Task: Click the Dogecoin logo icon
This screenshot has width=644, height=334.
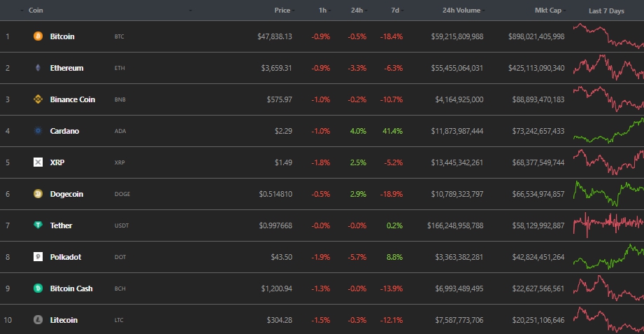Action: point(38,194)
